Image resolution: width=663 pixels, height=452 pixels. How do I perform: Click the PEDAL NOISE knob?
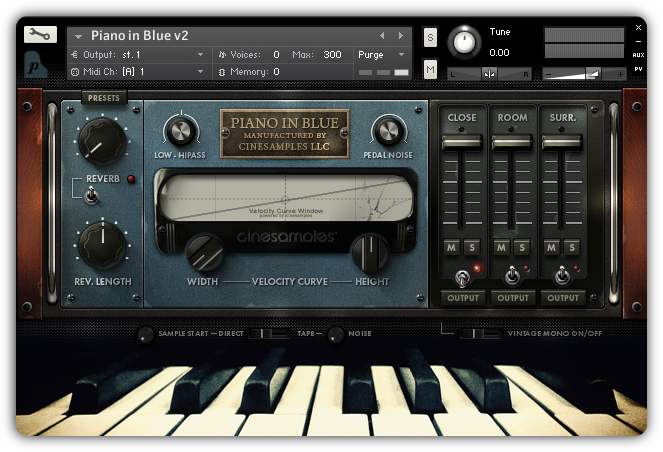pos(389,131)
